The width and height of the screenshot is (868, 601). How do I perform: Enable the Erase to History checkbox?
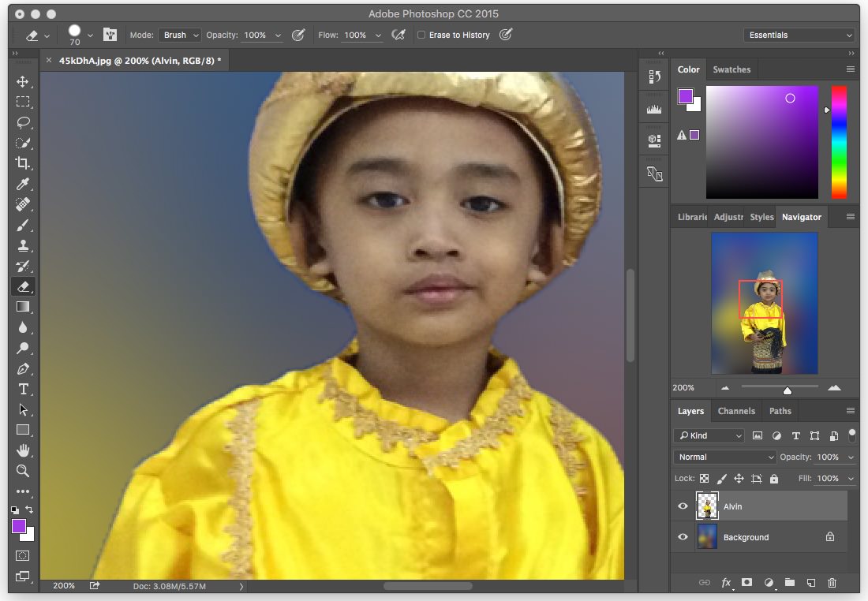tap(421, 35)
